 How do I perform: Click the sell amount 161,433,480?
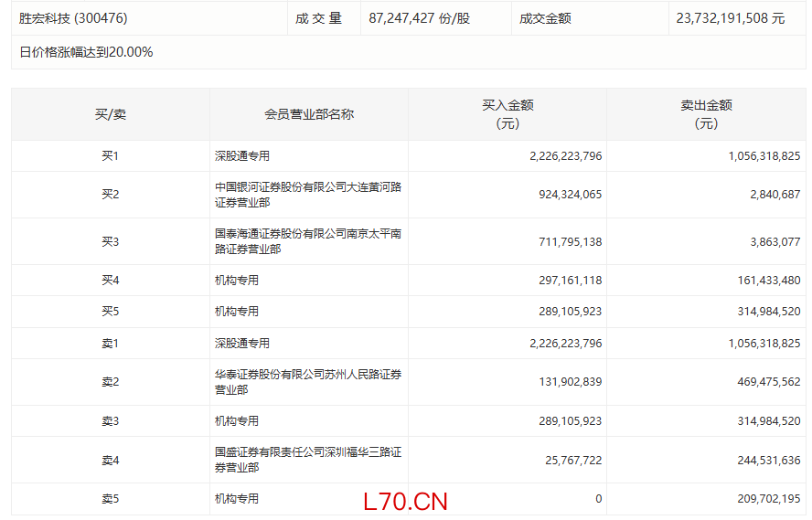pos(764,281)
